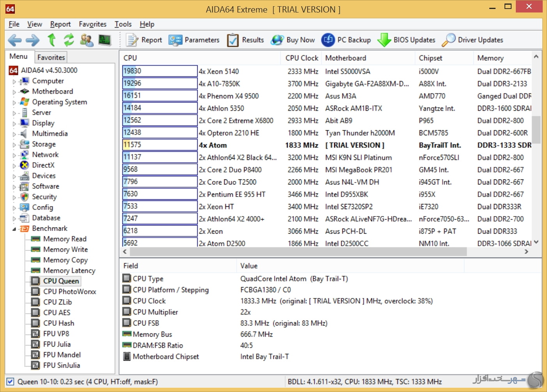Viewport: 547px width, 392px height.
Task: Open the CPU PhotoWorxx benchmark
Action: 70,291
